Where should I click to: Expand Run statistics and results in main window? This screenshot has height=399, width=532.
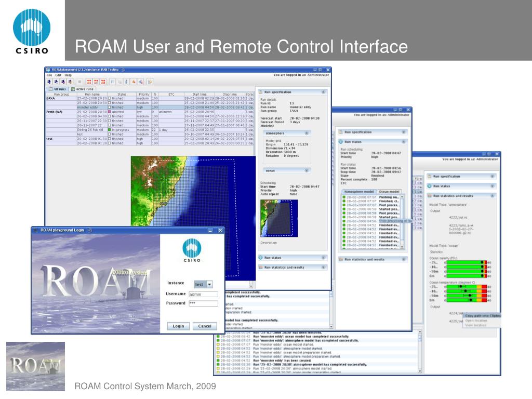coord(323,268)
